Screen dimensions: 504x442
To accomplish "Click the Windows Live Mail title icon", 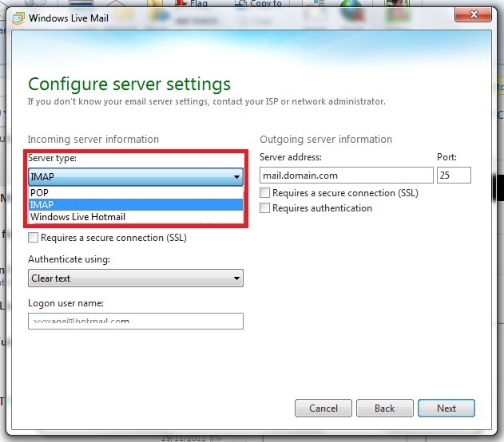I will [18, 18].
